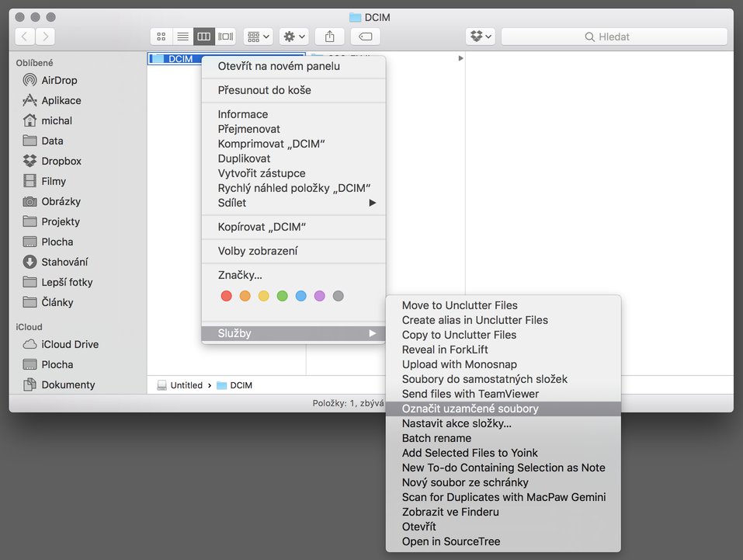Open the action gear menu
743x560 pixels.
[293, 37]
